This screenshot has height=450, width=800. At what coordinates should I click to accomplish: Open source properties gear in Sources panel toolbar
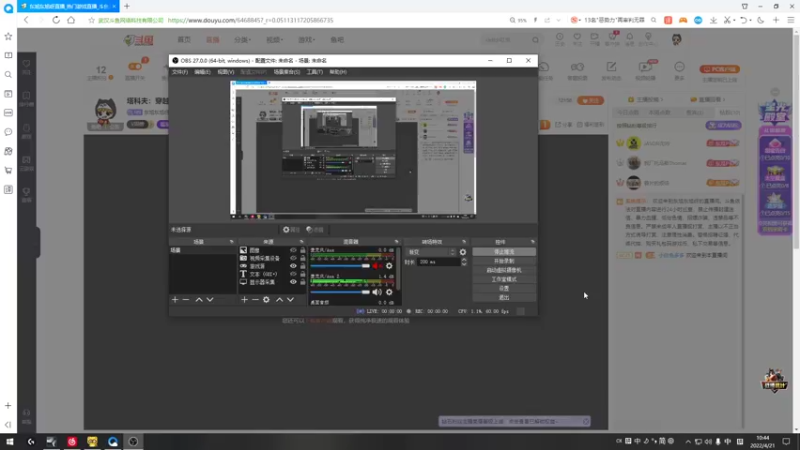point(266,299)
